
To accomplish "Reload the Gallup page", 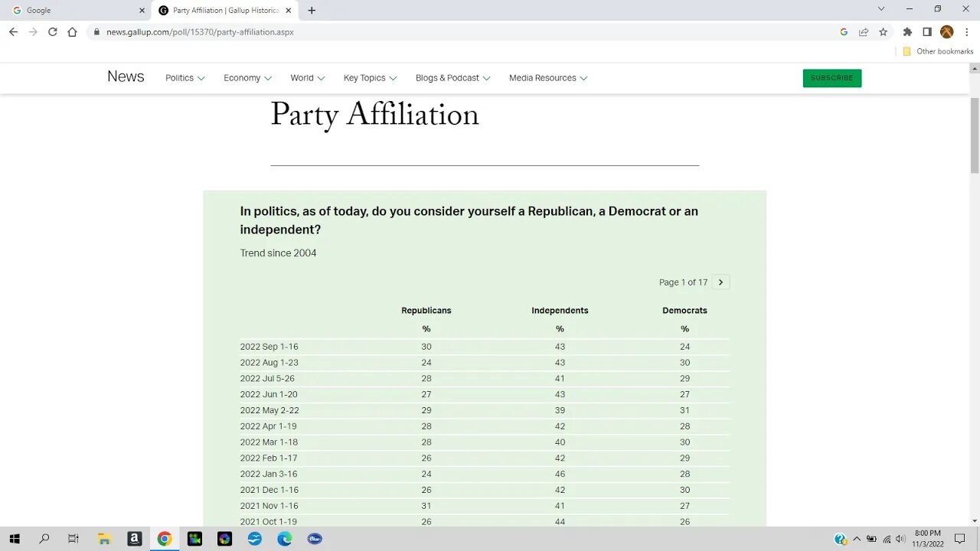I will click(53, 32).
